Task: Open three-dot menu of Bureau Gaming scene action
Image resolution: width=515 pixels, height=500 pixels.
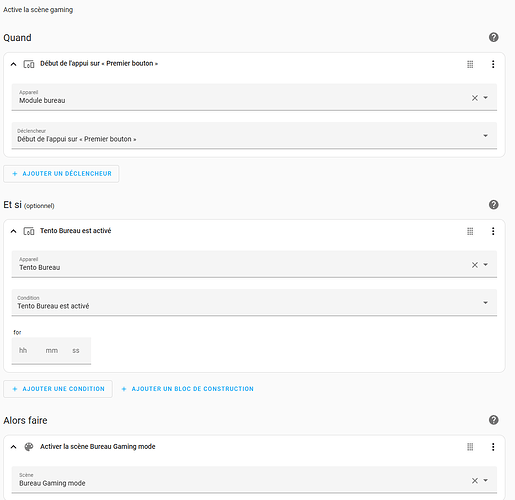Action: (x=493, y=447)
